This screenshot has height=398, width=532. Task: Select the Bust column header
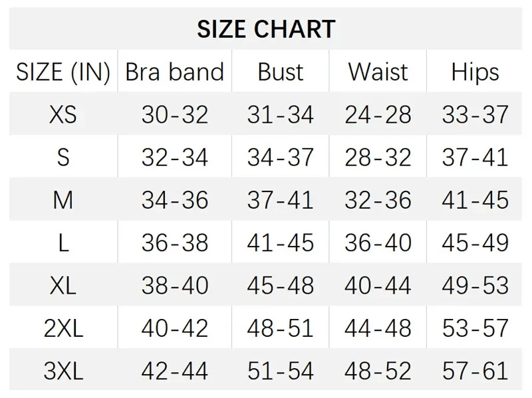(281, 72)
